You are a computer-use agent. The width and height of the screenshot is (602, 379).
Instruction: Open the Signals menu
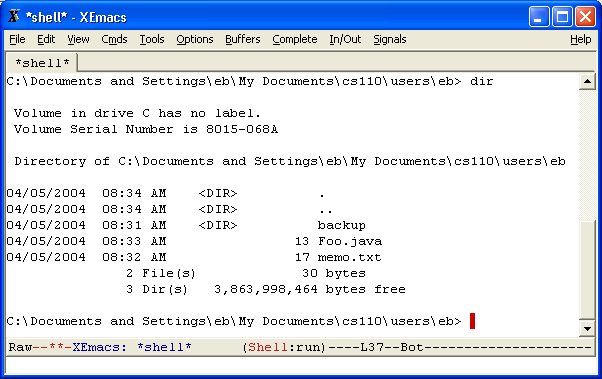pyautogui.click(x=390, y=39)
